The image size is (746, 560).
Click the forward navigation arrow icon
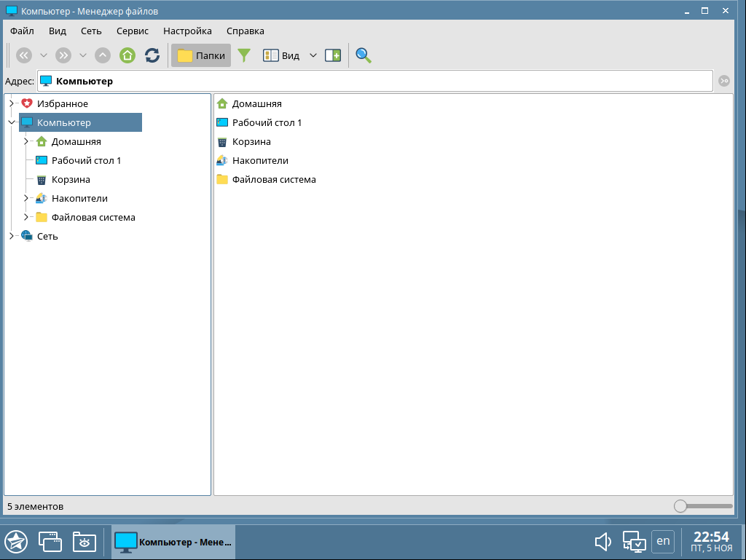point(63,55)
